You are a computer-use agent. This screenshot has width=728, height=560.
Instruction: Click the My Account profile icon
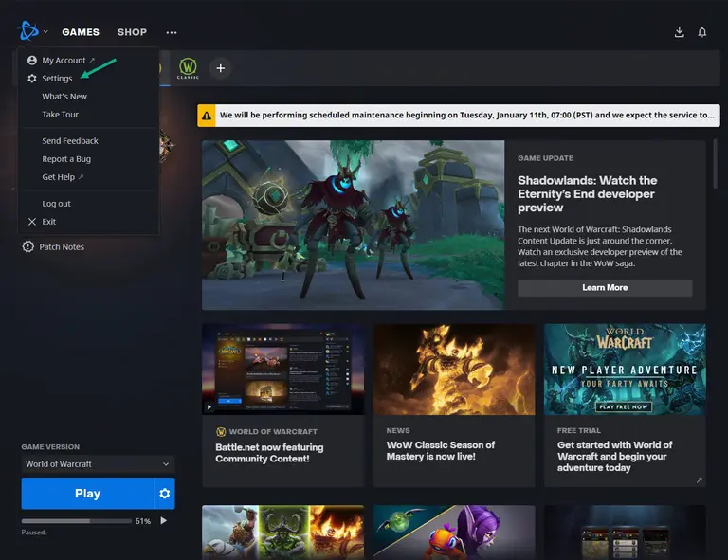click(32, 61)
